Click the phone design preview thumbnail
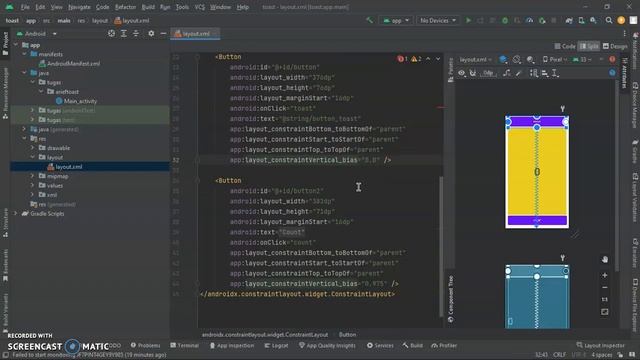Viewport: 640px width, 360px height. pos(537,172)
